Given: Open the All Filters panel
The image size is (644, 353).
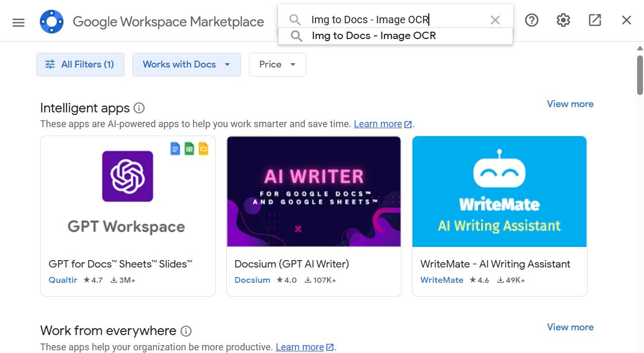Looking at the screenshot, I should pos(80,64).
